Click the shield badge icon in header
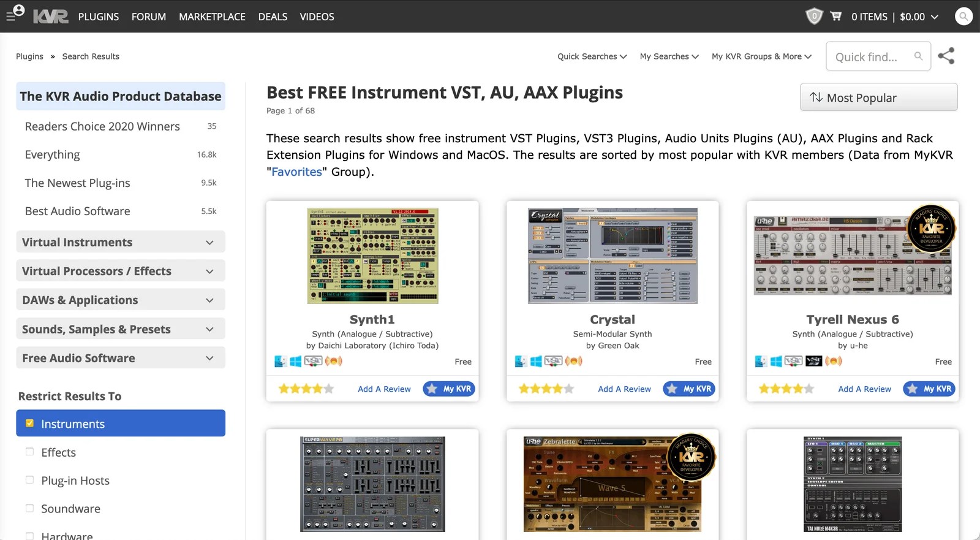The height and width of the screenshot is (540, 980). click(814, 17)
